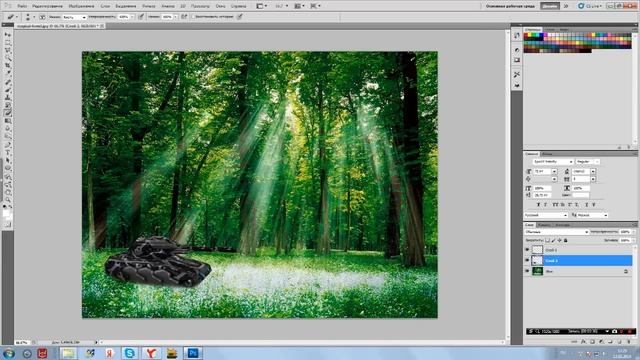This screenshot has height=360, width=640.
Task: Click the Photoshop icon in the taskbar
Action: [193, 353]
